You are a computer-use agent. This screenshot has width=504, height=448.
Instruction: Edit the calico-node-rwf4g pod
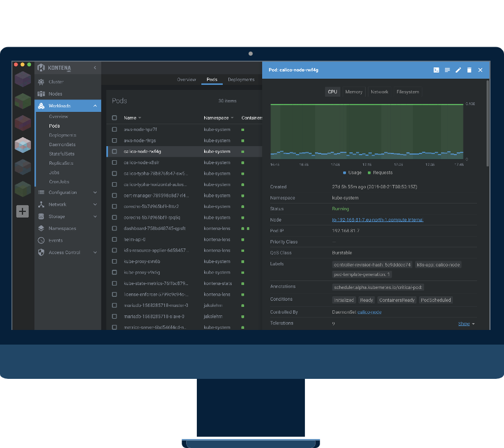tap(458, 70)
